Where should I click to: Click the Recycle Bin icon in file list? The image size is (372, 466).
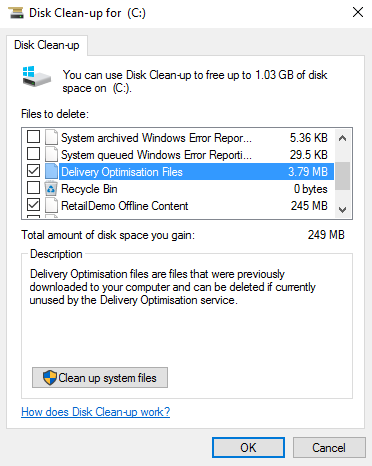[x=51, y=189]
